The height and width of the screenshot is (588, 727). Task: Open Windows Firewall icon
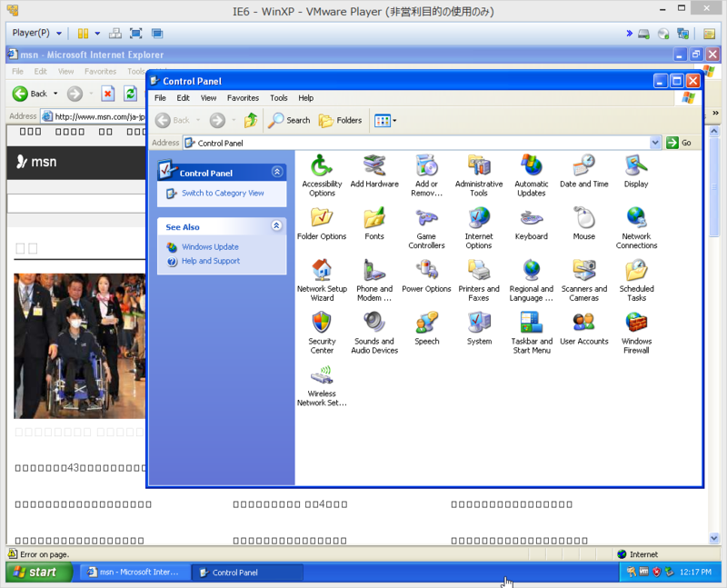636,333
